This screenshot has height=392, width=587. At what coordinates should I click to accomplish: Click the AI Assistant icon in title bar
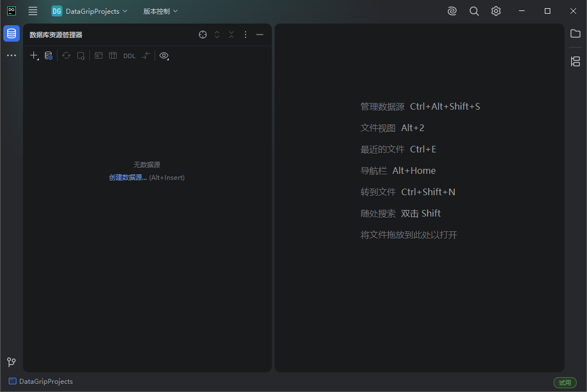click(x=452, y=11)
